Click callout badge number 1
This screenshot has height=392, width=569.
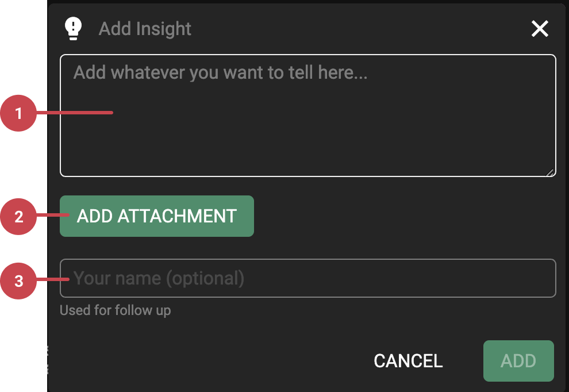pos(18,113)
